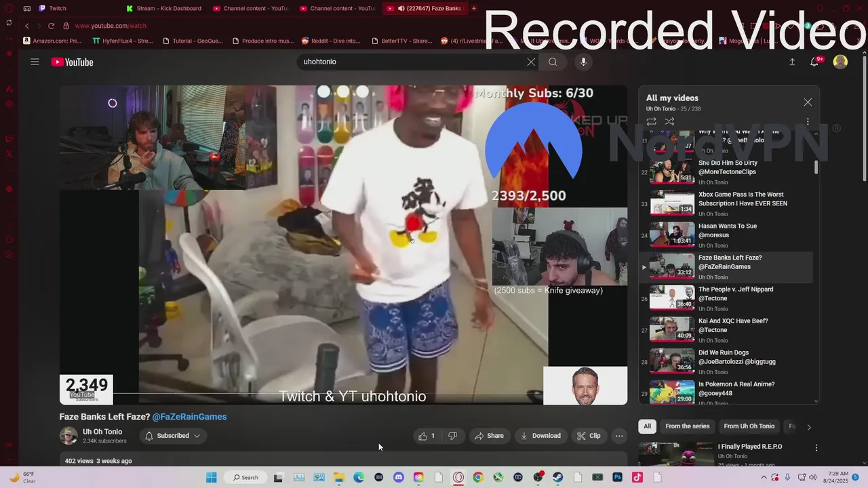Open the Faze Banks Left Faze? playlist entry

coord(726,267)
